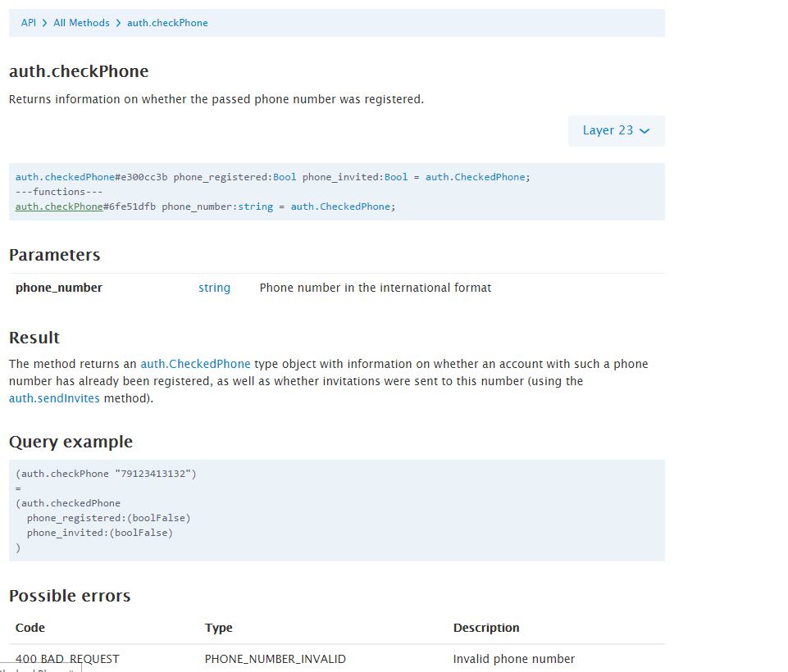Click string type in the function signature

point(255,207)
